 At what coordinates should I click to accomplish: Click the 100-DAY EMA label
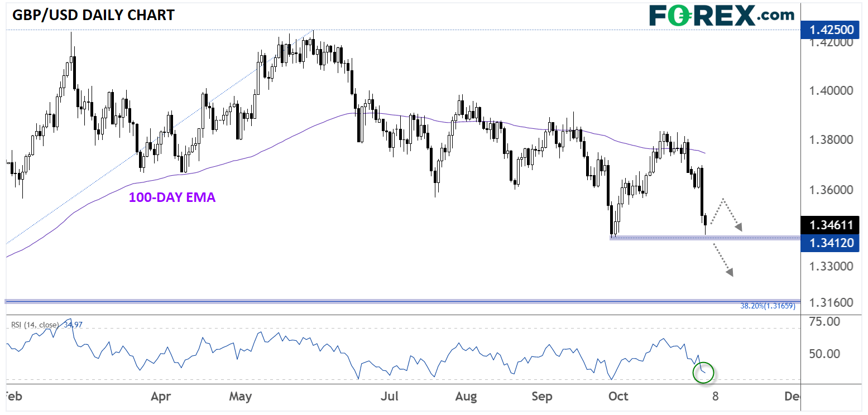point(172,197)
